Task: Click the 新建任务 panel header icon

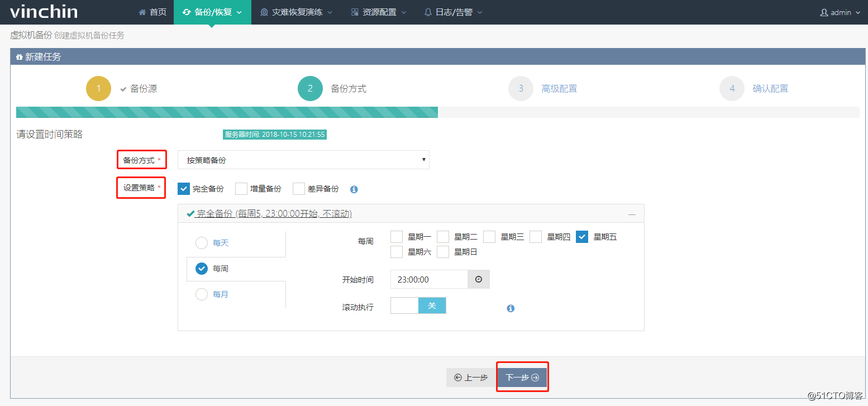Action: pyautogui.click(x=19, y=57)
